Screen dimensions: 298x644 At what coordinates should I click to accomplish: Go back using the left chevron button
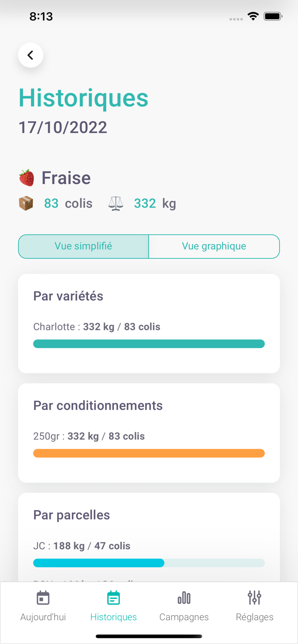tap(31, 55)
